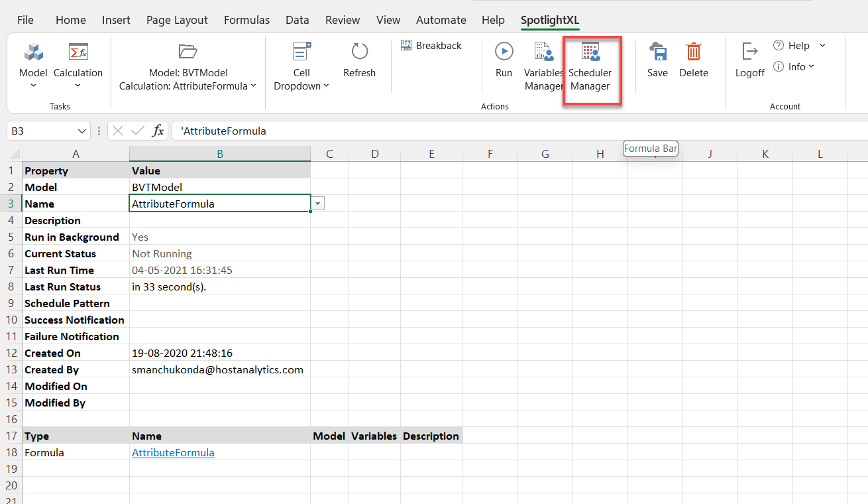This screenshot has width=868, height=504.
Task: Select the SpotlightXL tab
Action: (550, 20)
